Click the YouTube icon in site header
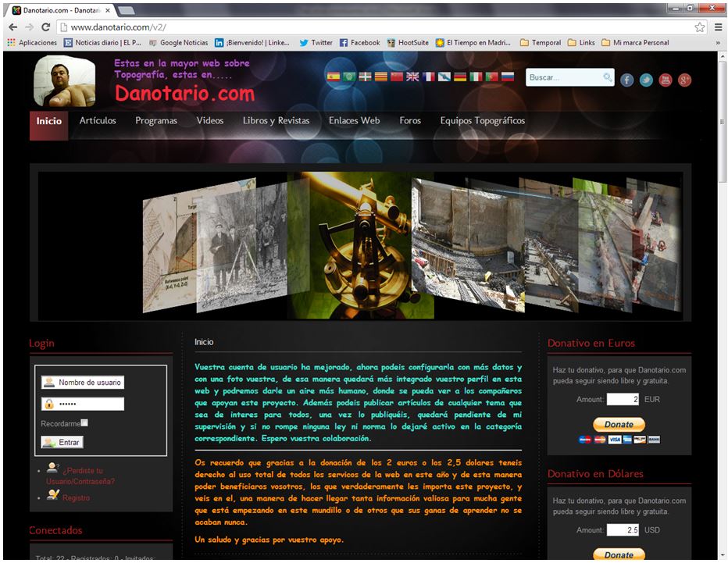The height and width of the screenshot is (563, 728). (x=666, y=80)
